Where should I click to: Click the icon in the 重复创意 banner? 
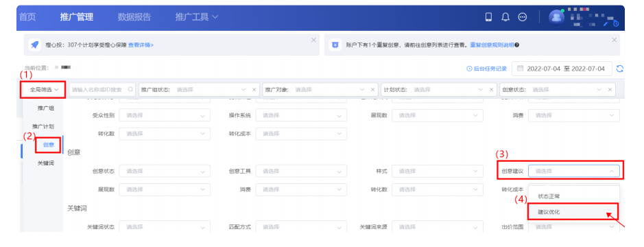(335, 45)
